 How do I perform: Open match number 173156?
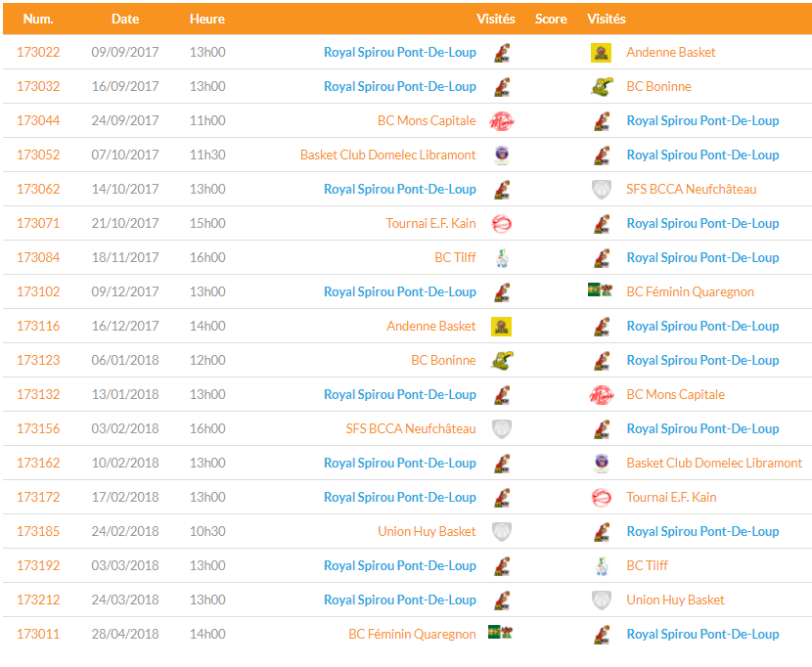tap(38, 428)
